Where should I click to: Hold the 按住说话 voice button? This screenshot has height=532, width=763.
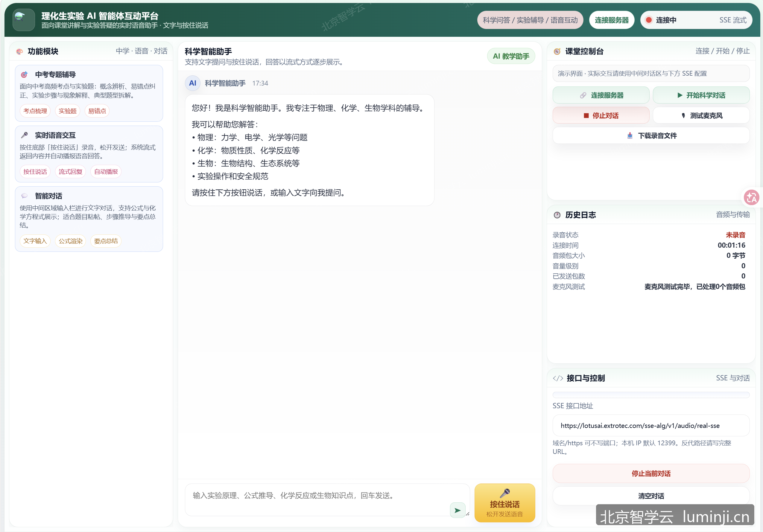(x=505, y=503)
